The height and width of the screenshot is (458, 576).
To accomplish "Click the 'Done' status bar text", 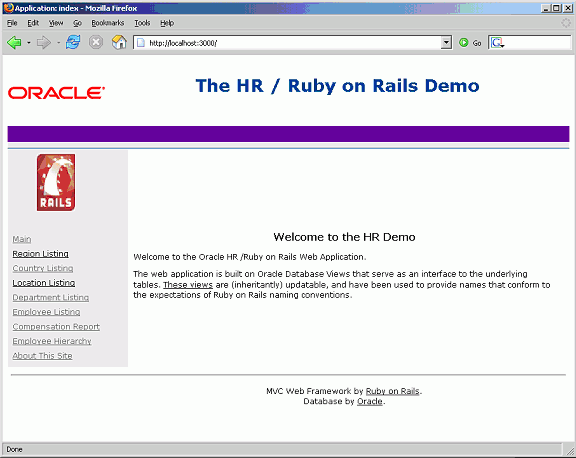I will (14, 450).
